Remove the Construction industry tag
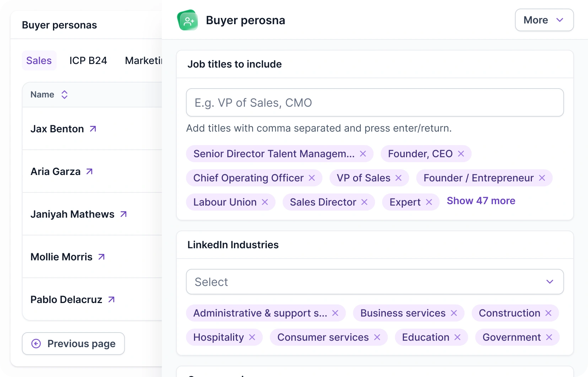 pyautogui.click(x=548, y=313)
